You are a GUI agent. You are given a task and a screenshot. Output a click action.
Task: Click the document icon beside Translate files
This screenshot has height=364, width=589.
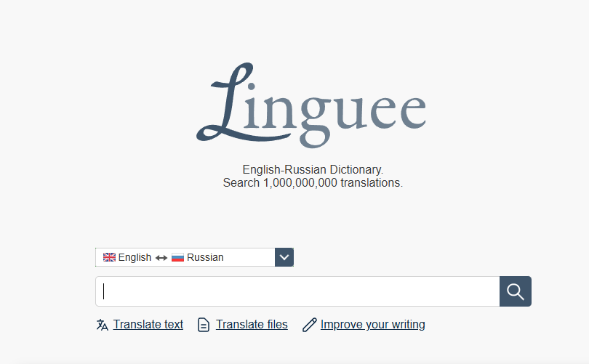pyautogui.click(x=204, y=325)
